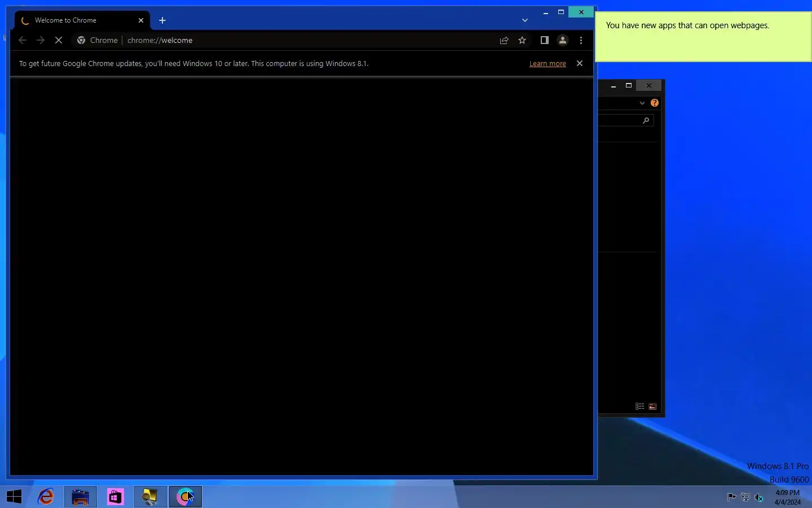This screenshot has width=812, height=508.
Task: Open the Chrome three-dot menu
Action: pos(581,40)
